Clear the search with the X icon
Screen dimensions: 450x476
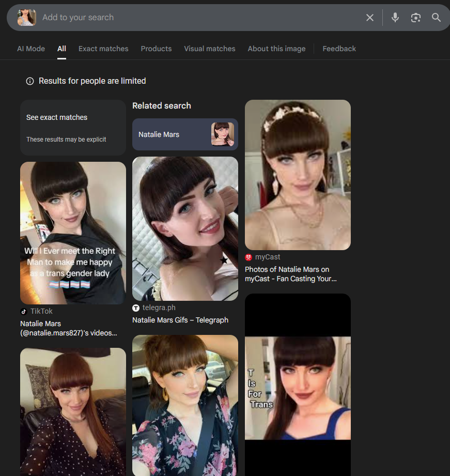369,18
